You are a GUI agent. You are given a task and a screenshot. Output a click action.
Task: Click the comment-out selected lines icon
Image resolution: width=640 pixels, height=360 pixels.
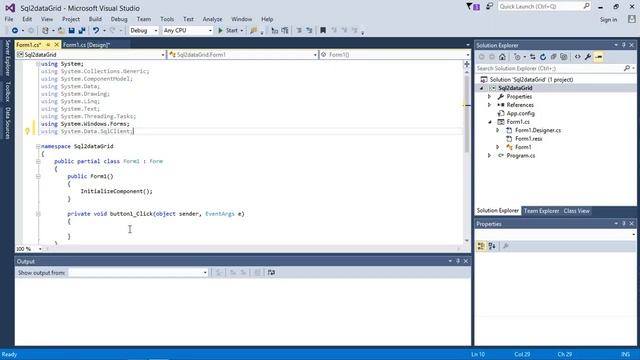coord(299,31)
